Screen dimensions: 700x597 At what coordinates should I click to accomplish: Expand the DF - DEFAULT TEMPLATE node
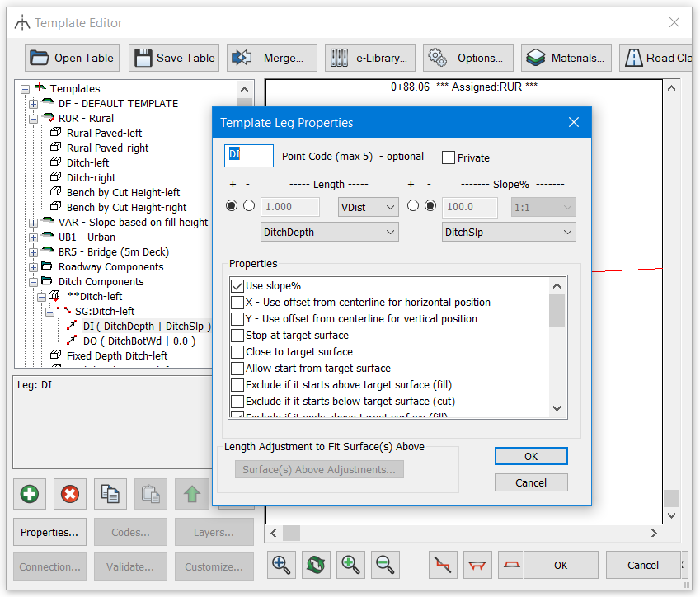(33, 104)
